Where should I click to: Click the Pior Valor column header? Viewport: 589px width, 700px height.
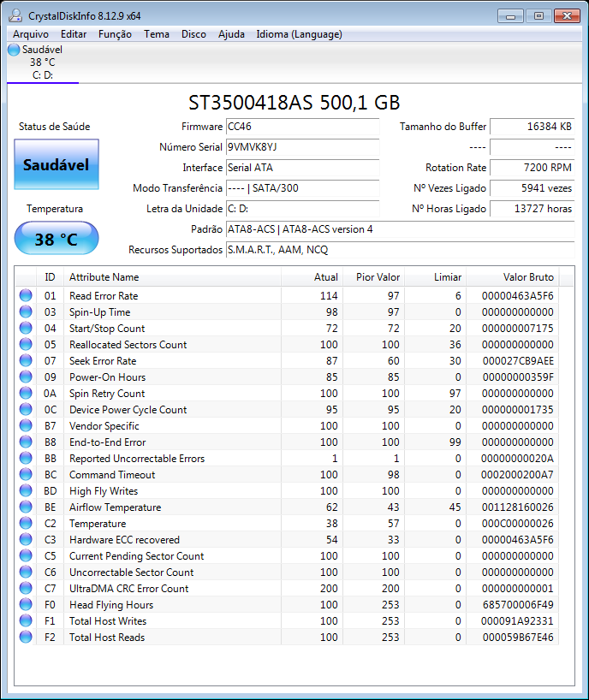point(373,277)
